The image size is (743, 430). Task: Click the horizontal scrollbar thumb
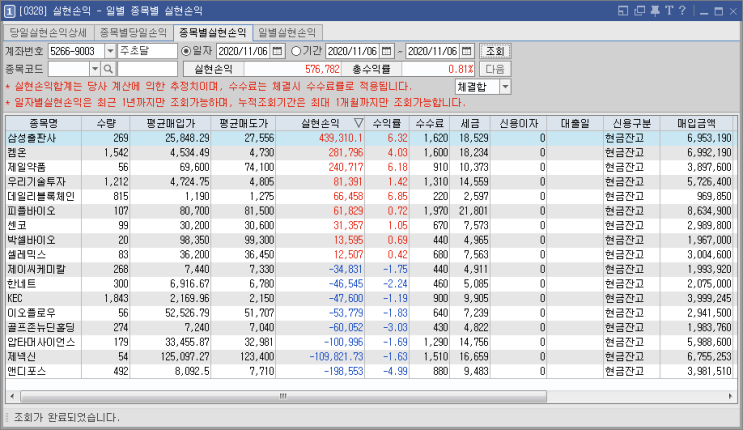pos(283,396)
